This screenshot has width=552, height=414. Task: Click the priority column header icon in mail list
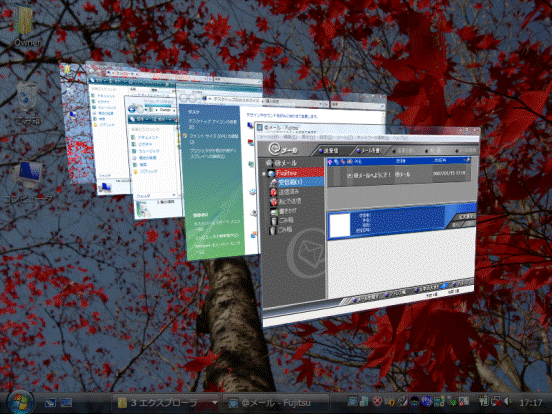coord(330,161)
